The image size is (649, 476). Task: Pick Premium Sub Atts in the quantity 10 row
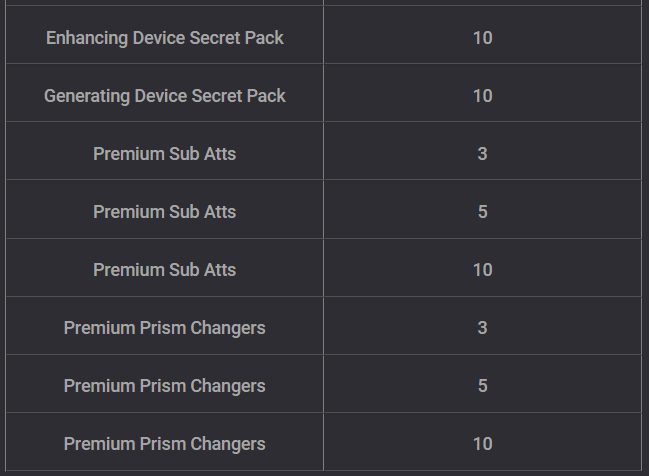(x=165, y=270)
